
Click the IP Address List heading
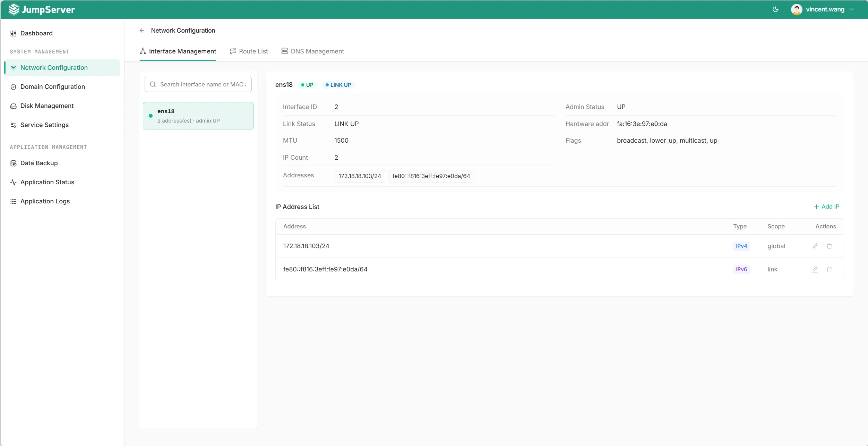point(297,207)
